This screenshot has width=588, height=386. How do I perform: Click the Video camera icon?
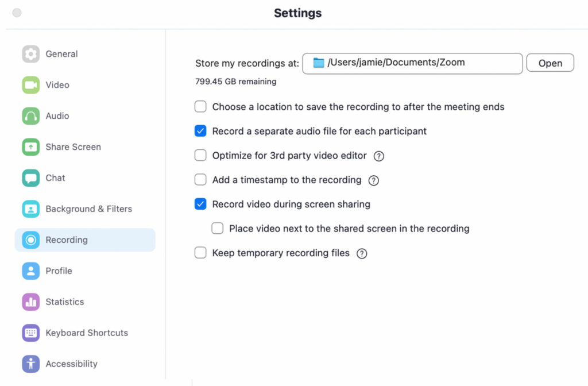pos(31,85)
